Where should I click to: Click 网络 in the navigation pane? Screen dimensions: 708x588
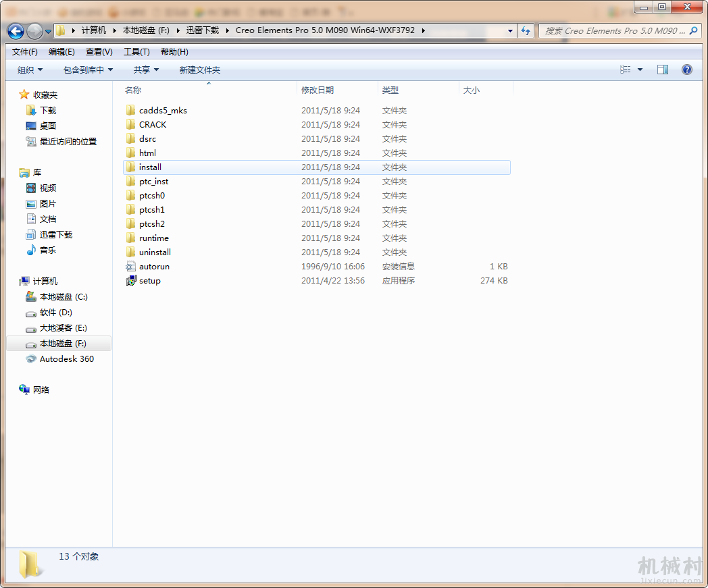point(41,390)
